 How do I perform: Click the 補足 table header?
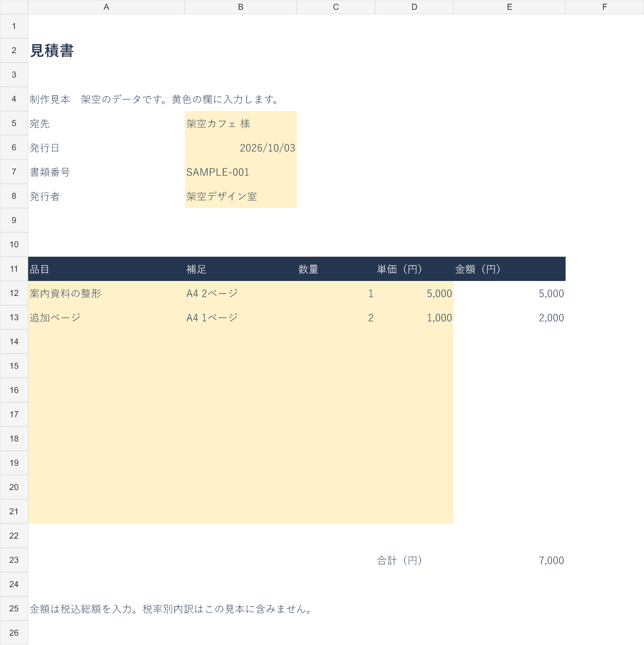click(241, 269)
